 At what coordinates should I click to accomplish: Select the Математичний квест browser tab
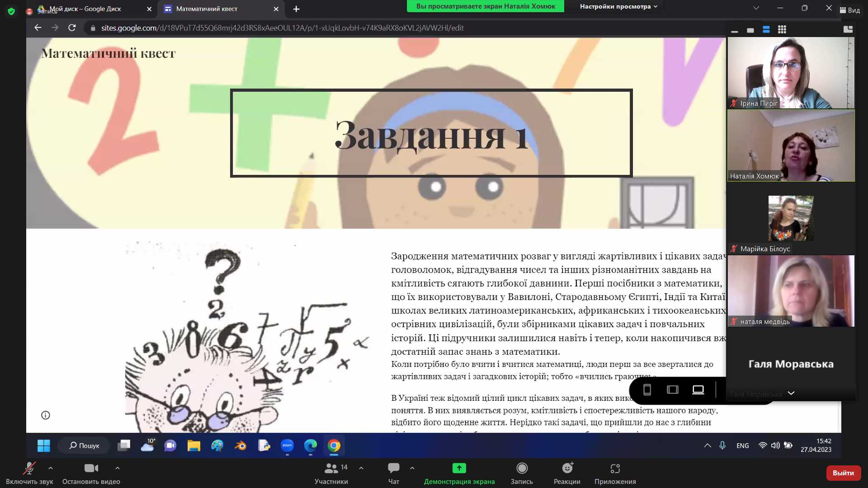pyautogui.click(x=207, y=9)
